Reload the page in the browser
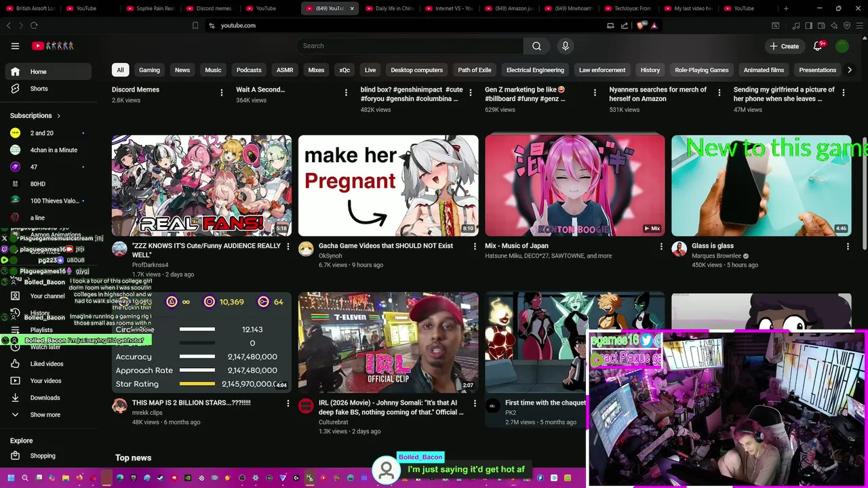868x488 pixels. point(34,25)
